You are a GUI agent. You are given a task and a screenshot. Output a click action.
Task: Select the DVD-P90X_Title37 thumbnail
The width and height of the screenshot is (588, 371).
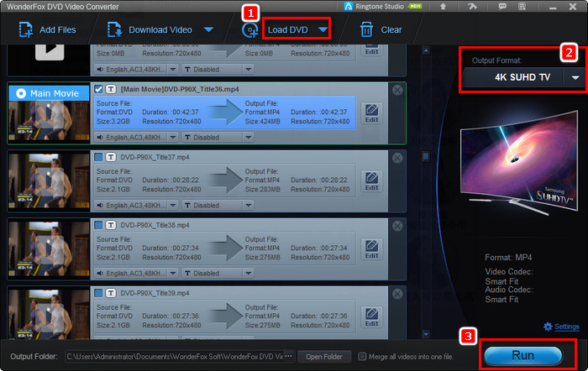coord(49,181)
